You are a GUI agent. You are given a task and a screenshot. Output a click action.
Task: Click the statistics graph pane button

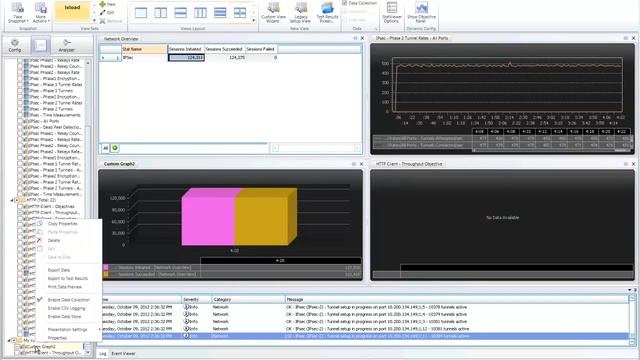click(x=40, y=45)
